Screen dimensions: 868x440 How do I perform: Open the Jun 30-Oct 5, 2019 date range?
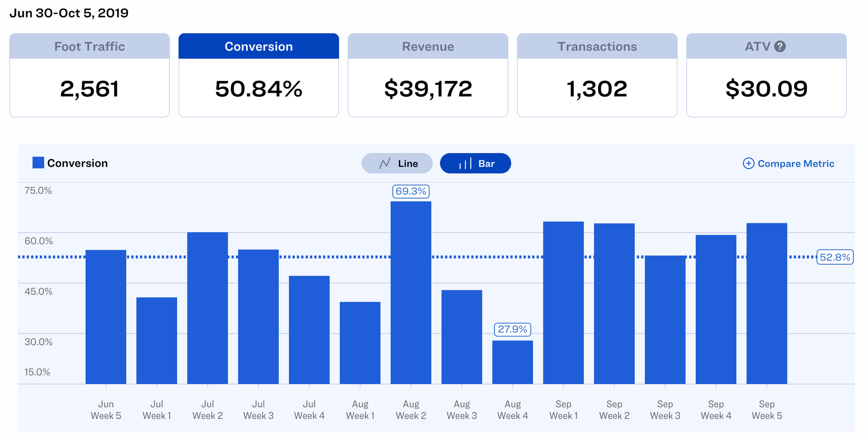pos(69,13)
